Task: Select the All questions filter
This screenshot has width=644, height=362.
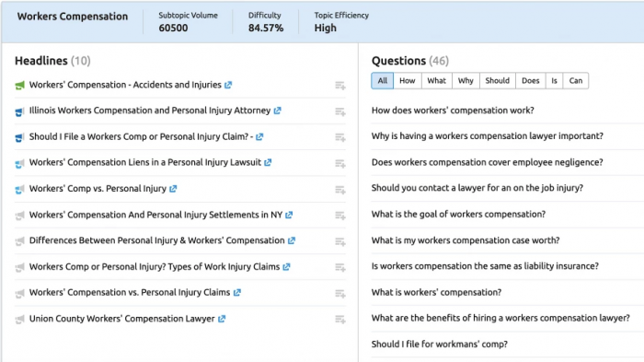Action: 383,81
